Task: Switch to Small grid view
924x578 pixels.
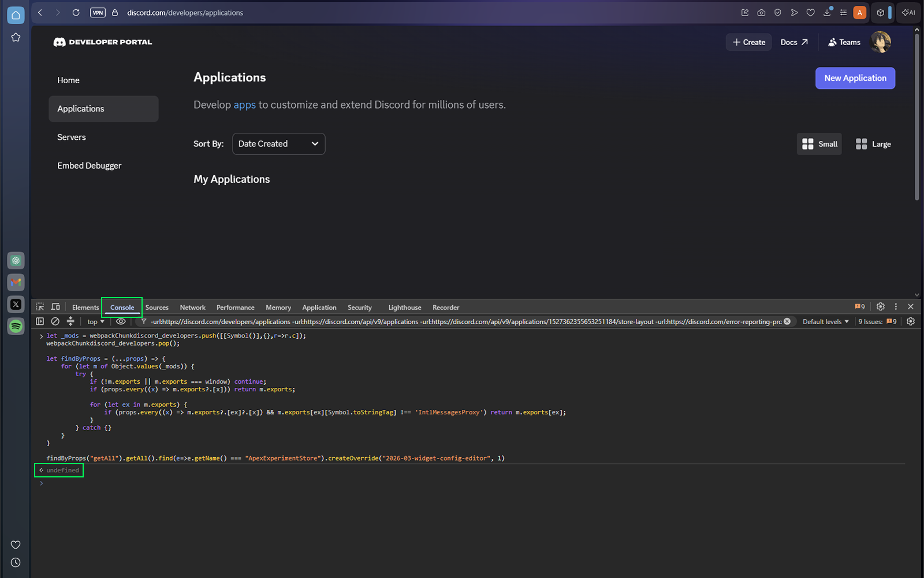Action: (x=819, y=144)
